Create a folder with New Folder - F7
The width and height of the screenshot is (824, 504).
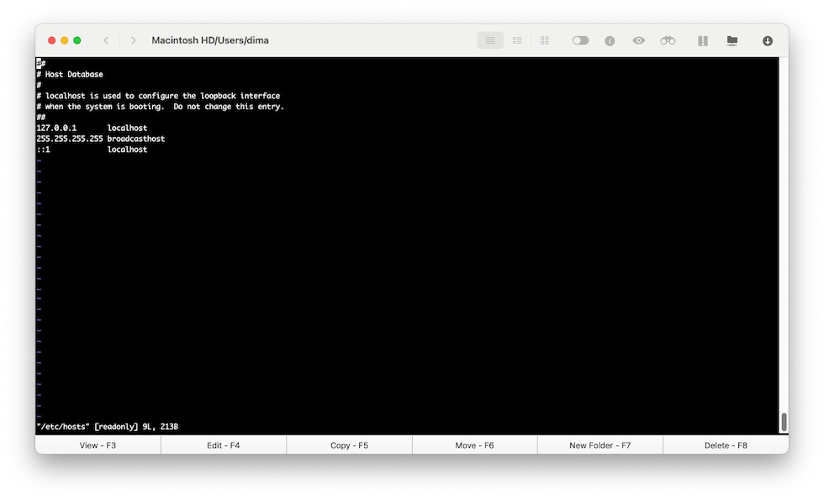coord(600,445)
